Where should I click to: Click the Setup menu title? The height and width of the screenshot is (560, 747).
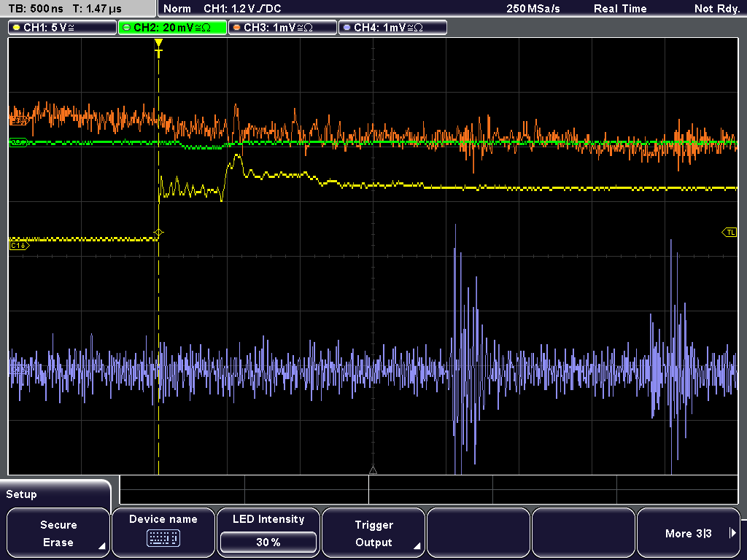click(x=21, y=494)
